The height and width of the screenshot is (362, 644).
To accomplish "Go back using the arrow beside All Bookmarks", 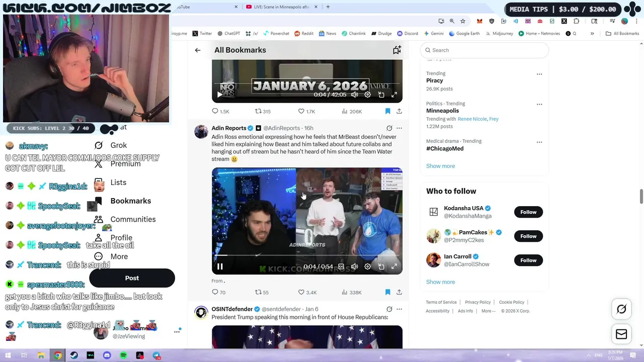I will point(198,50).
